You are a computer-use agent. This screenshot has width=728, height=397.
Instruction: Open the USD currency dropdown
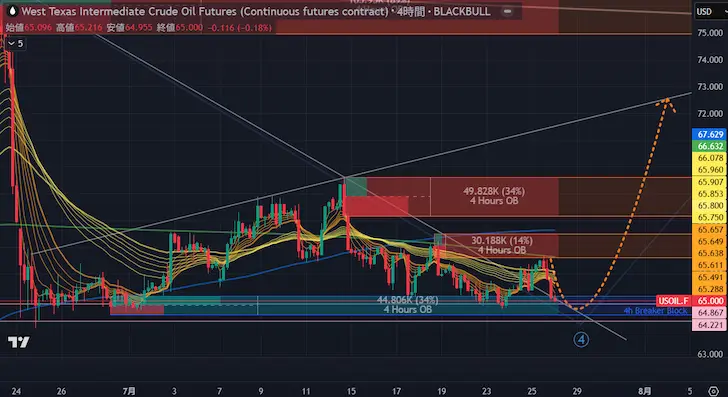[x=710, y=12]
